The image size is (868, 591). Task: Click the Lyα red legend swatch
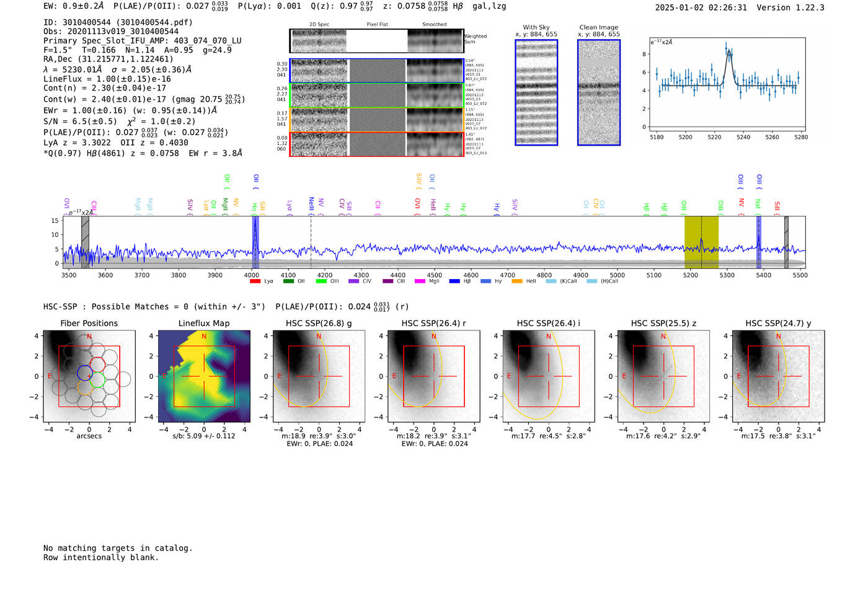tap(255, 282)
